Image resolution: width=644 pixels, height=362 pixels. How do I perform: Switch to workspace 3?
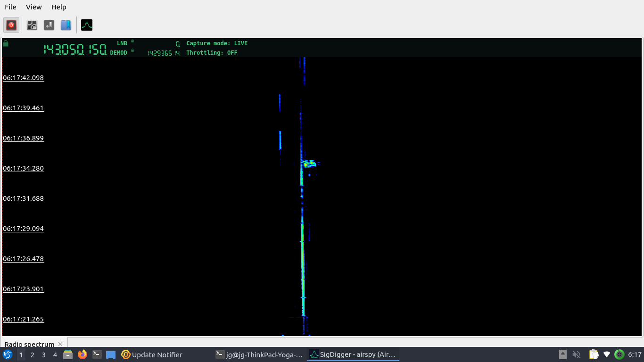coord(44,355)
